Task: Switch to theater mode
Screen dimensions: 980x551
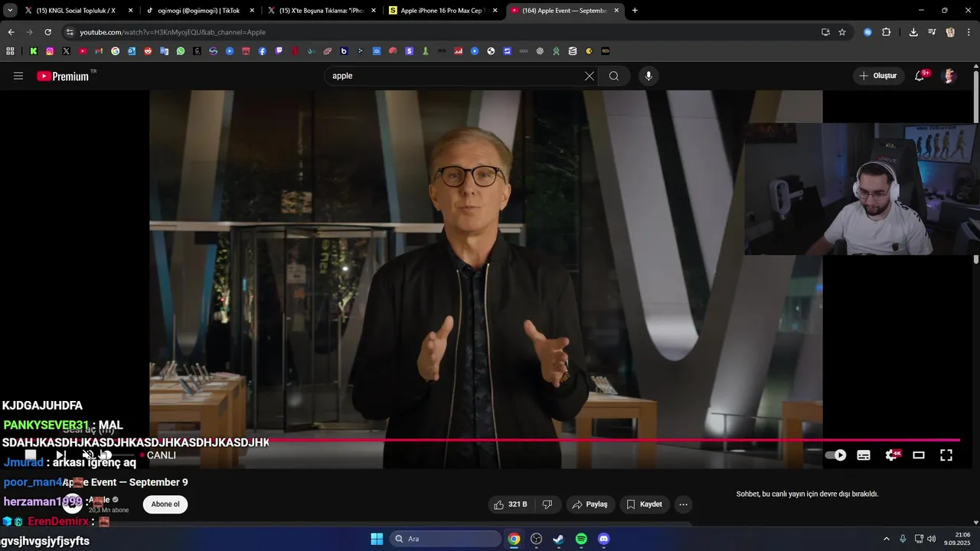Action: click(919, 455)
